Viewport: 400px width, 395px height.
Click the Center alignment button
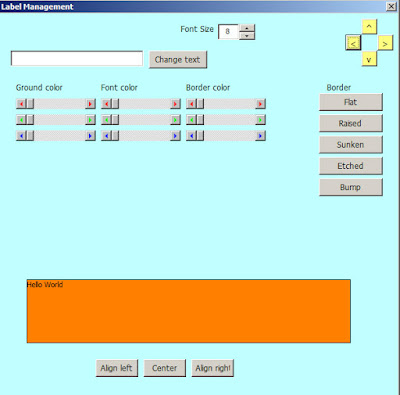(165, 368)
